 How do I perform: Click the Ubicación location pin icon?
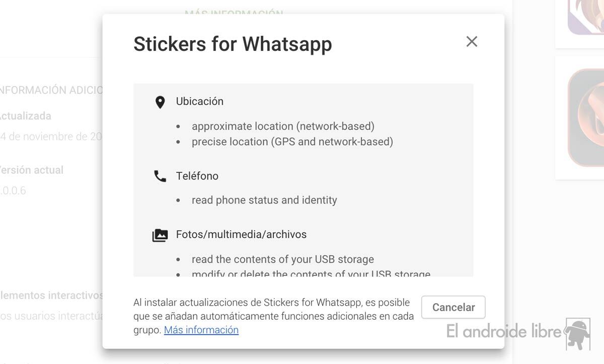pyautogui.click(x=160, y=103)
